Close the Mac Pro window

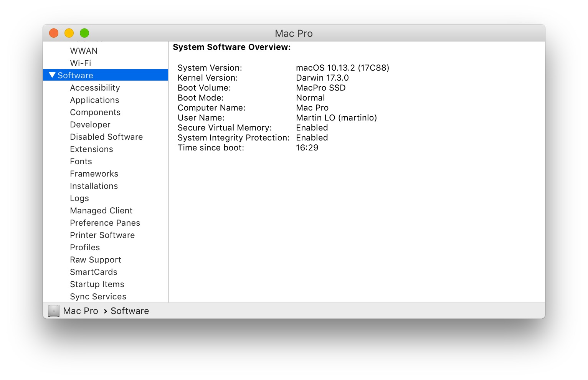tap(54, 33)
